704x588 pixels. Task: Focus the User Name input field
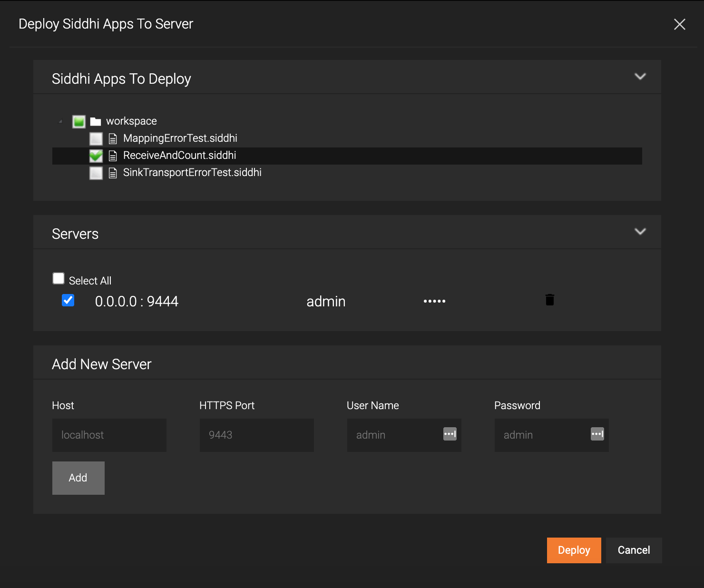click(404, 435)
